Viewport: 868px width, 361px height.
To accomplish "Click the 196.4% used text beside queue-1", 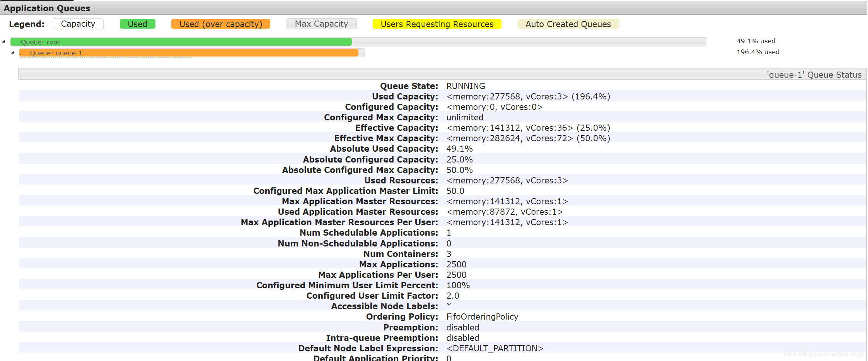I will (x=758, y=52).
